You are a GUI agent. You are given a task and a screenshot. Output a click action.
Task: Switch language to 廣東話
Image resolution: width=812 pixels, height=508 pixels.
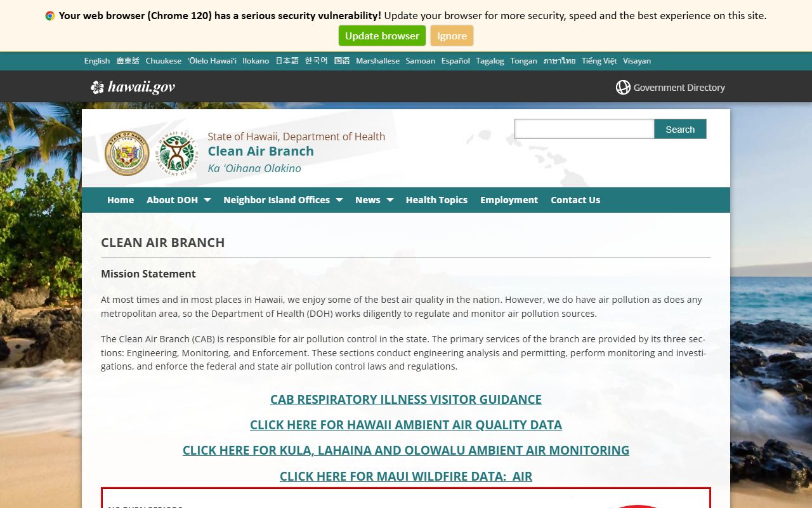pyautogui.click(x=128, y=61)
